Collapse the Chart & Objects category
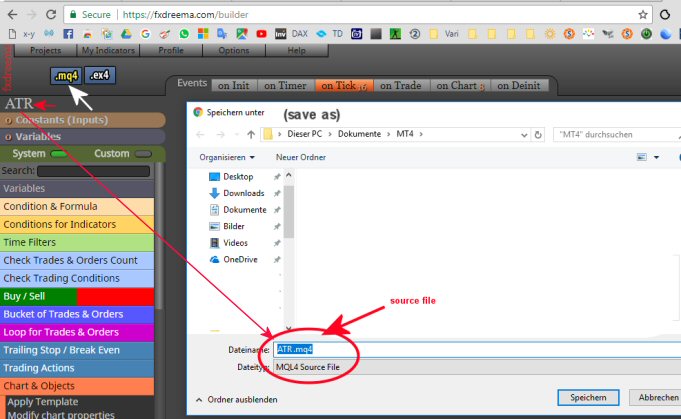Viewport: 681px width, 419px height. click(x=77, y=386)
